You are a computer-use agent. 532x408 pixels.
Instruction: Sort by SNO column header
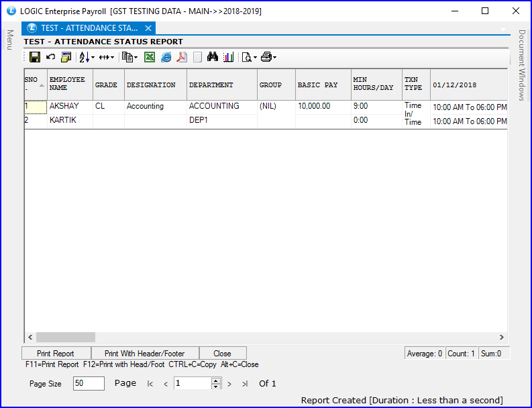[x=36, y=85]
